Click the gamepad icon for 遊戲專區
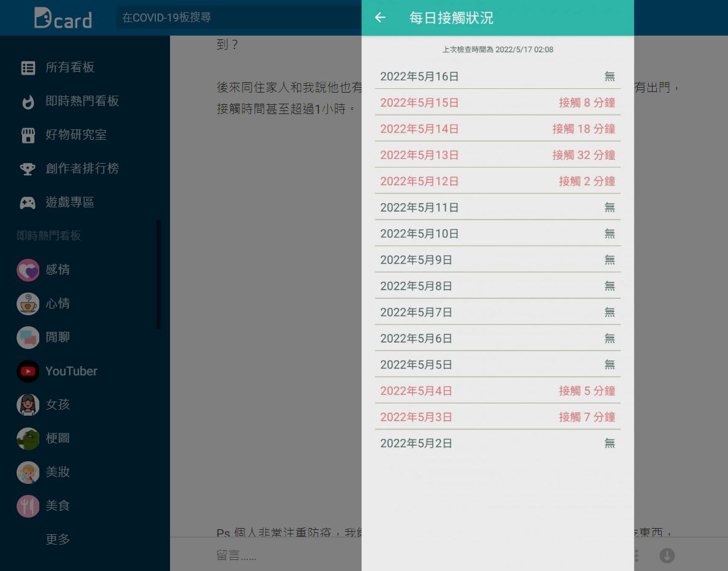Viewport: 728px width, 571px height. click(28, 203)
